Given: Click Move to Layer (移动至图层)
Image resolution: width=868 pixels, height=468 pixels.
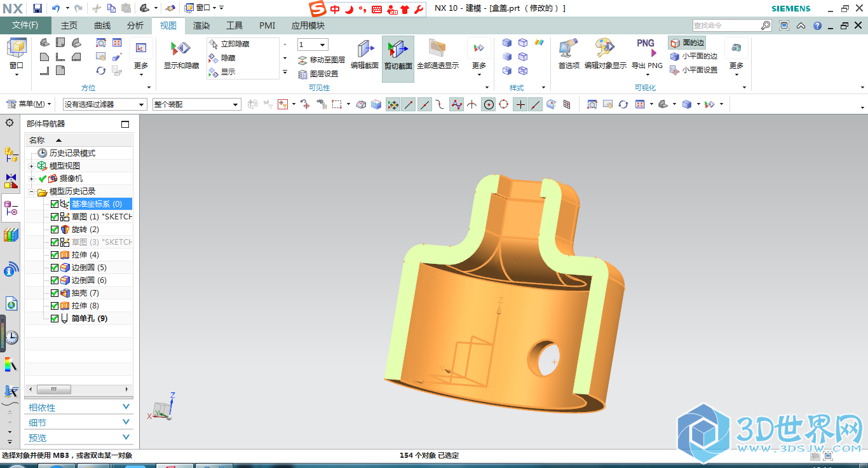Looking at the screenshot, I should click(322, 60).
